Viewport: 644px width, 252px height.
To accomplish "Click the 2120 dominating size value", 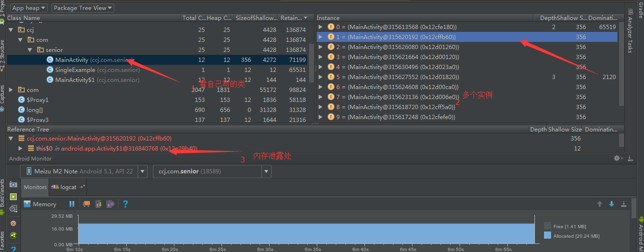I will (x=609, y=77).
